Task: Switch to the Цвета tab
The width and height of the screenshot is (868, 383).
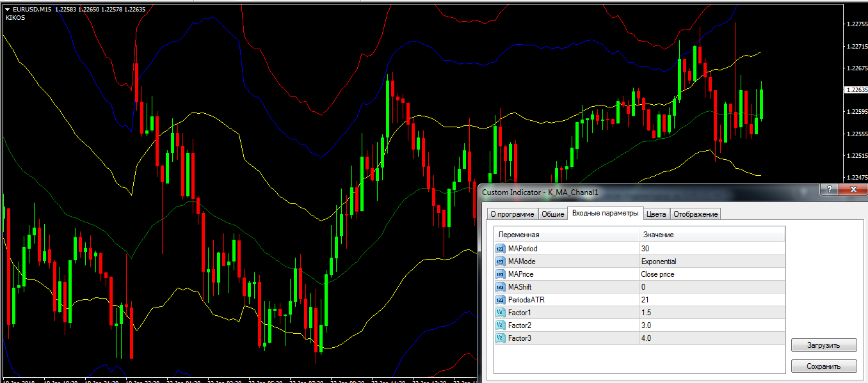Action: 656,214
